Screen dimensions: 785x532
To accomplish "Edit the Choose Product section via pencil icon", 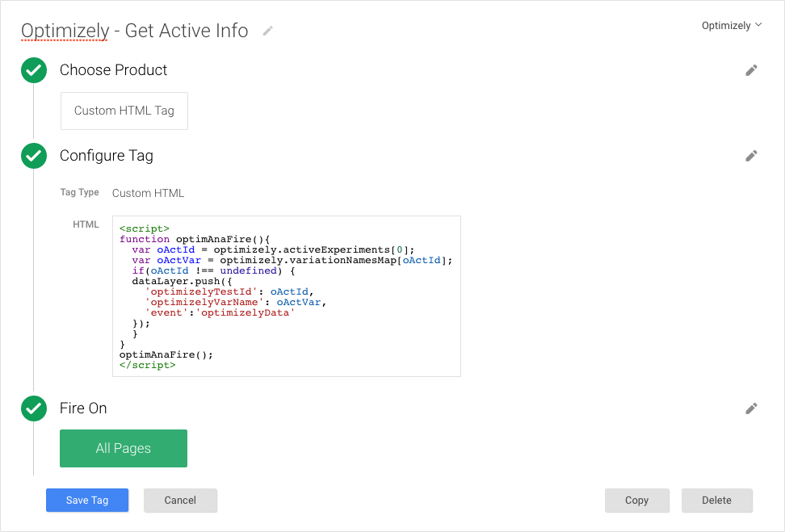I will click(x=751, y=70).
